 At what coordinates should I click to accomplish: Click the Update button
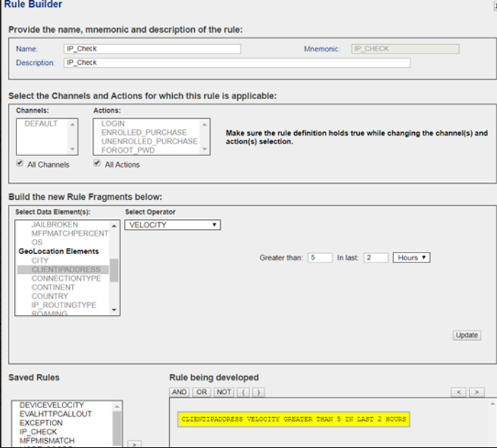click(x=467, y=335)
